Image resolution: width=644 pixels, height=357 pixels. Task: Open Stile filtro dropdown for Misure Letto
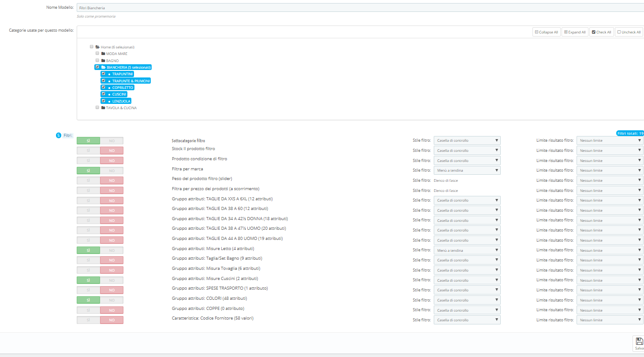(467, 250)
